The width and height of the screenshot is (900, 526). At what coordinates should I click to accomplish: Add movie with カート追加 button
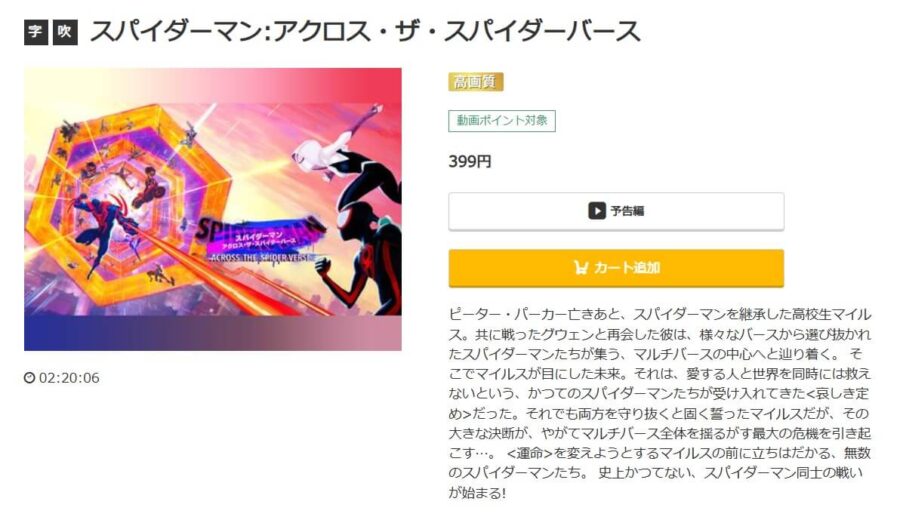(616, 268)
